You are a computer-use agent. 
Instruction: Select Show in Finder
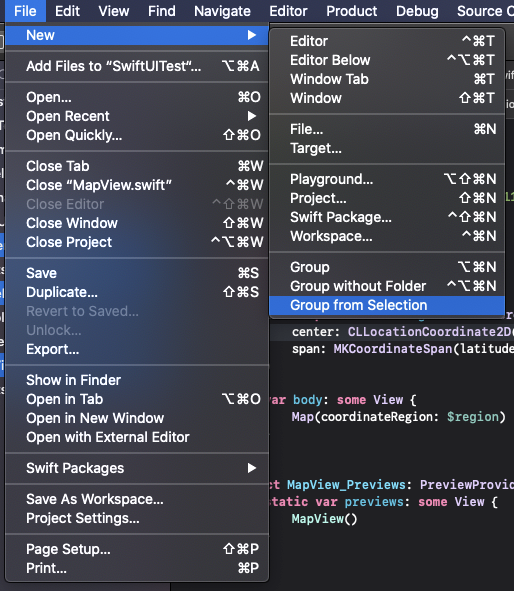[x=137, y=380]
